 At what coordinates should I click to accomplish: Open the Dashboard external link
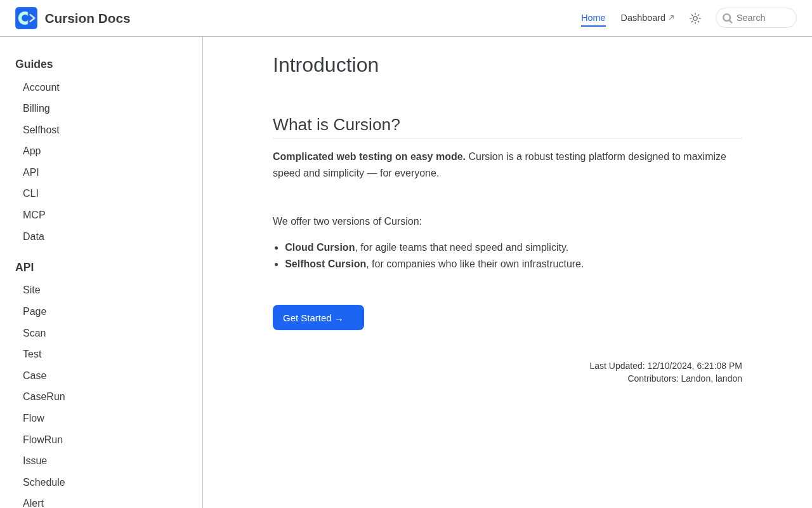(647, 18)
